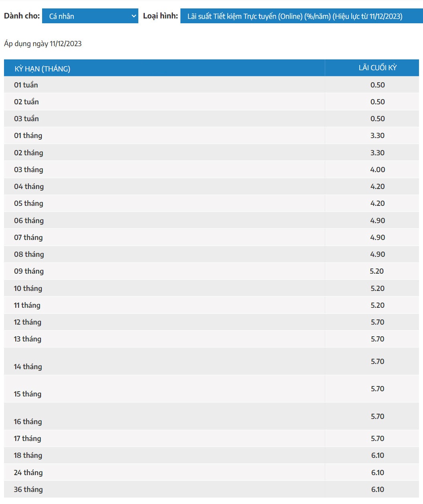Screen dimensions: 423x504
Task: Click the 'KỲ HẠN (THÁNG)' column header
Action: coord(43,69)
